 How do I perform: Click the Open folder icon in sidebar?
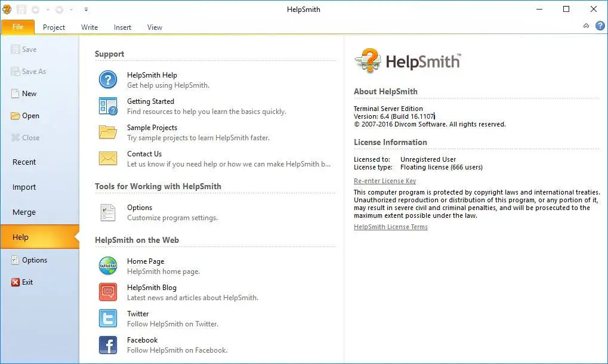coord(15,116)
